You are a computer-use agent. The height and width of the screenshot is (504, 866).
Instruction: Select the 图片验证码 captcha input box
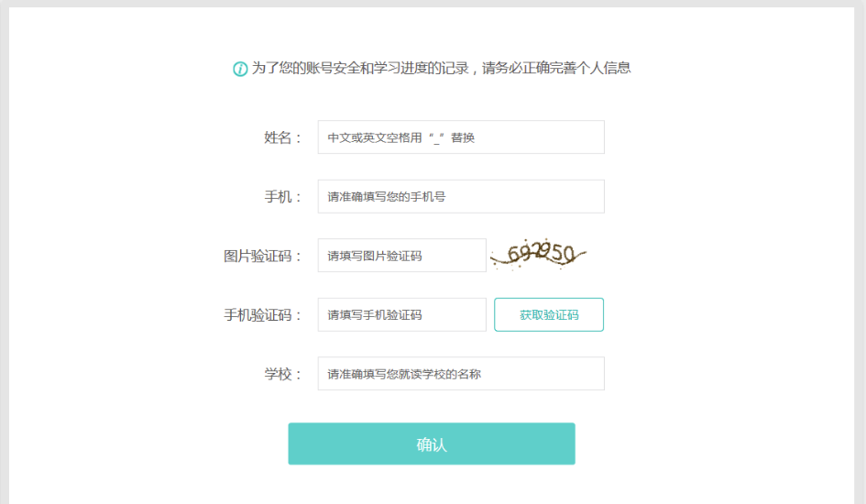pyautogui.click(x=401, y=256)
